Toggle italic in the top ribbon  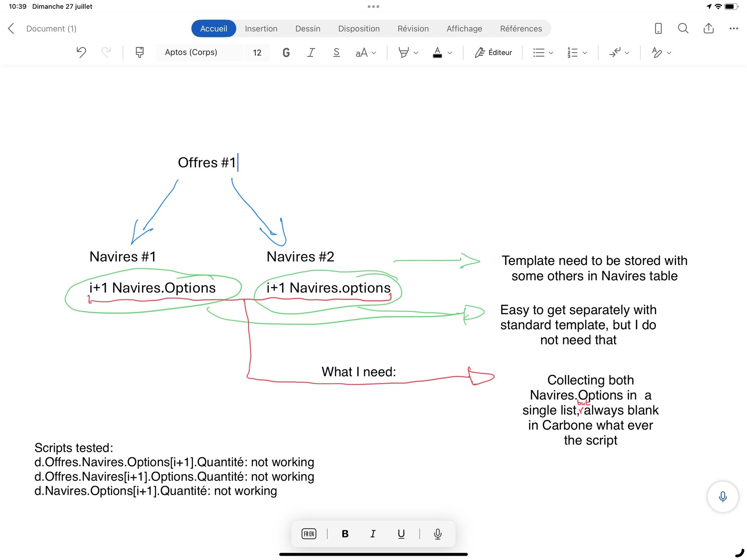coord(311,53)
